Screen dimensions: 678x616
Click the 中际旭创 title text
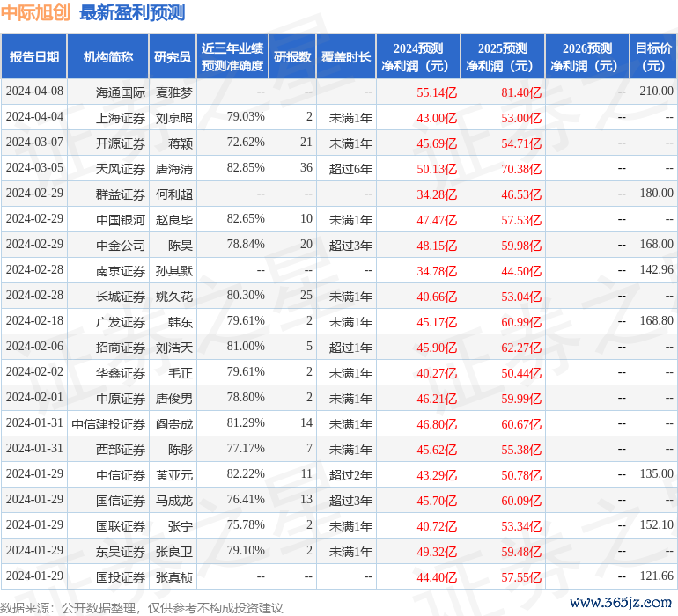coord(35,12)
